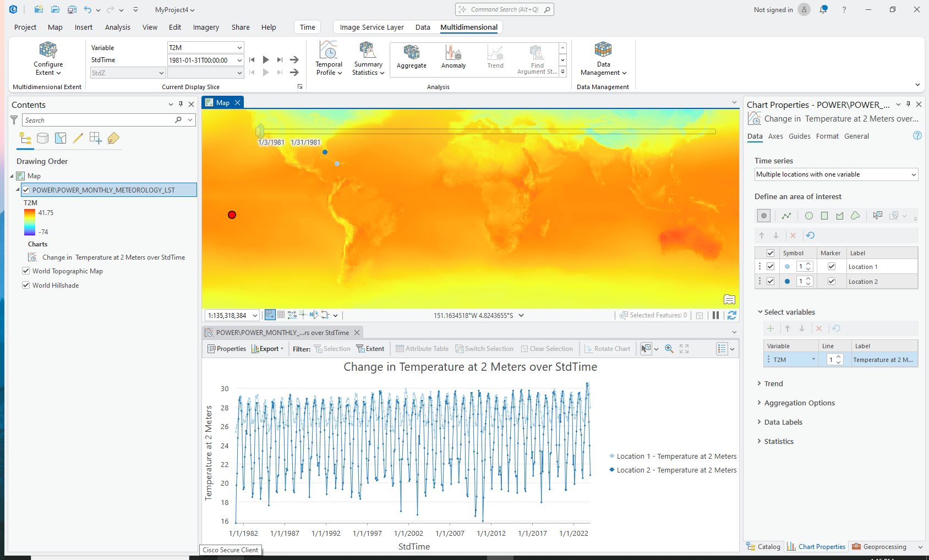
Task: Open the Anomaly analysis tool
Action: pos(453,56)
